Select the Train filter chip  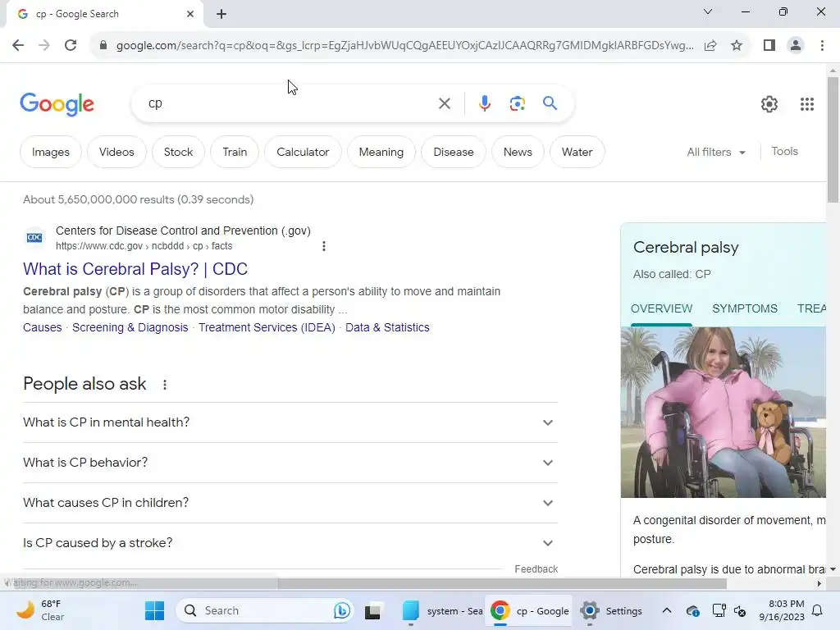[x=235, y=152]
